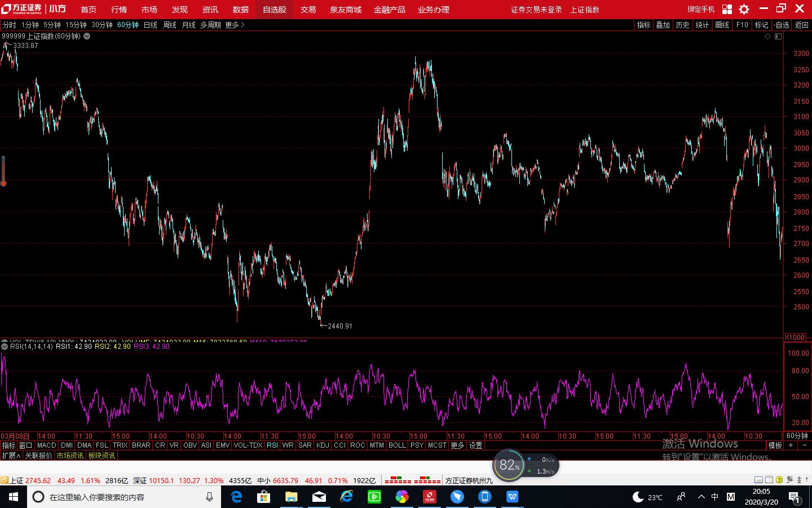This screenshot has width=812, height=508.
Task: Open Microsoft Edge from taskbar
Action: tap(236, 497)
